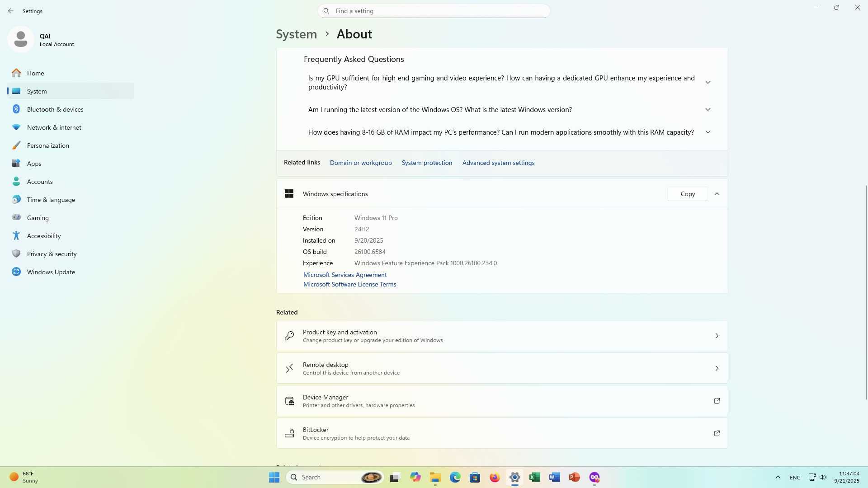Open Microsoft Store from the taskbar
Viewport: 868px width, 488px height.
coord(475,477)
